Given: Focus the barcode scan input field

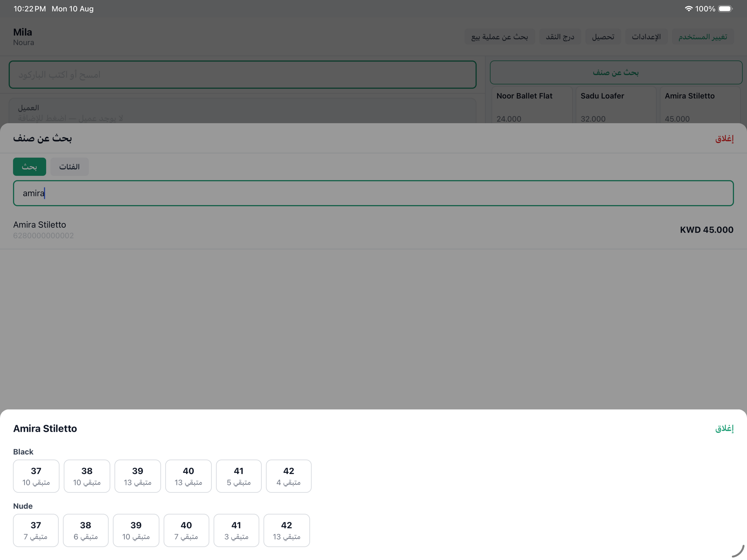Looking at the screenshot, I should click(242, 74).
